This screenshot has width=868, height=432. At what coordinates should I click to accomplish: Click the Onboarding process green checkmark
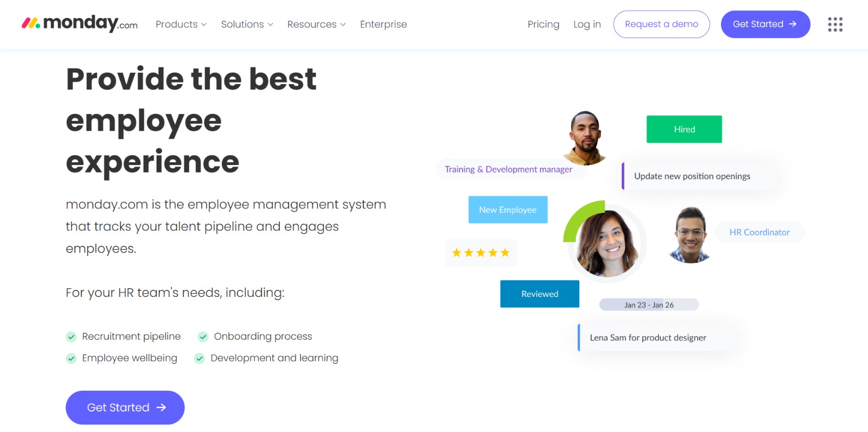(203, 337)
